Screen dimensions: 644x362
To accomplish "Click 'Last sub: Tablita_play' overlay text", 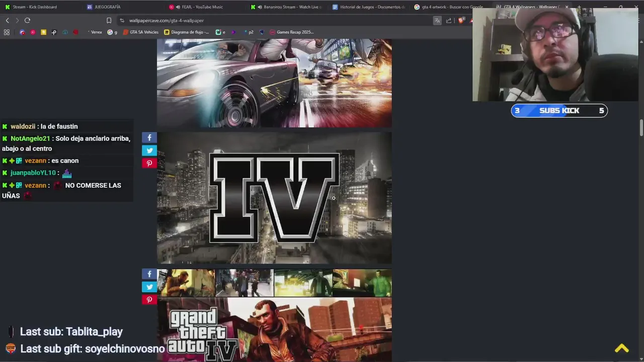I will pos(71,332).
